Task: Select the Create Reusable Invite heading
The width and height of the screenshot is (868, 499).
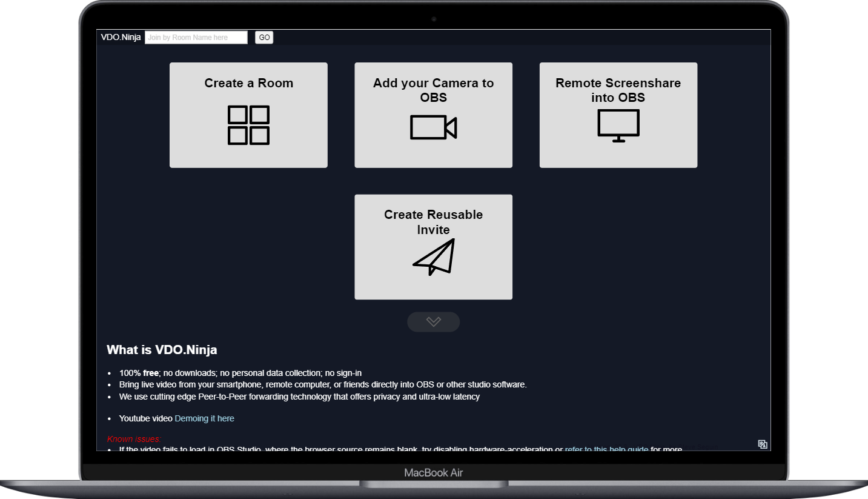Action: (x=434, y=222)
